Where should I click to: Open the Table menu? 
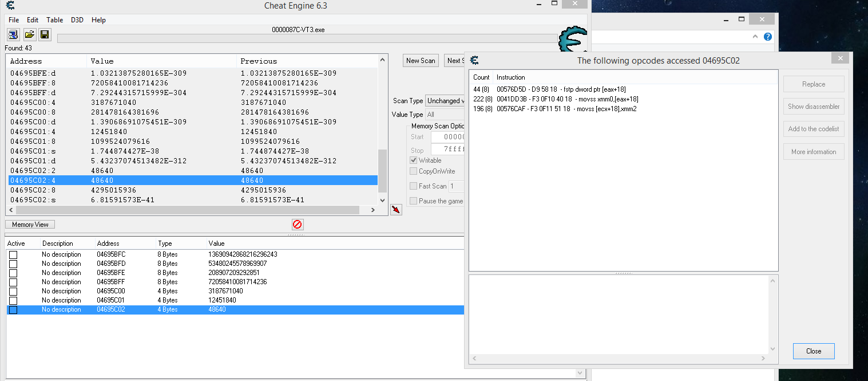coord(54,20)
